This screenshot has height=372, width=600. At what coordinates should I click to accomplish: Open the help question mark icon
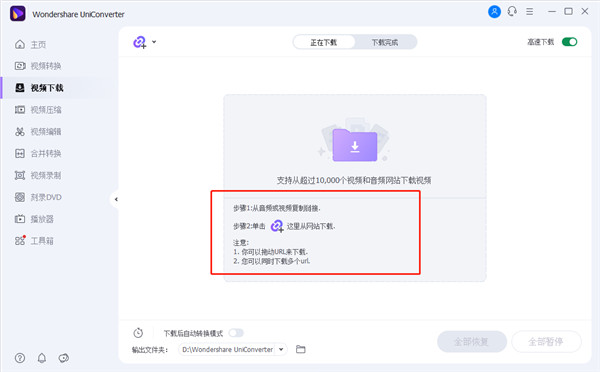pos(20,358)
